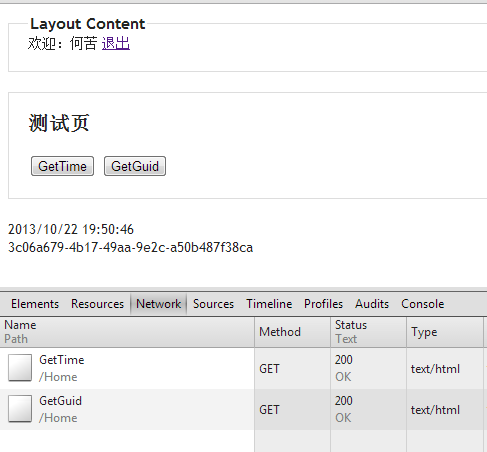The height and width of the screenshot is (452, 487).
Task: Click the GetTime button on the page
Action: [62, 166]
